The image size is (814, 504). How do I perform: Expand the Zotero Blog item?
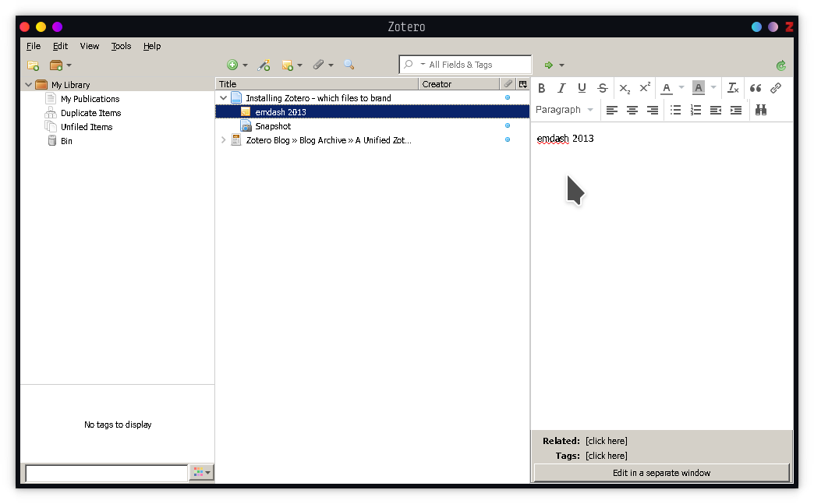[224, 140]
